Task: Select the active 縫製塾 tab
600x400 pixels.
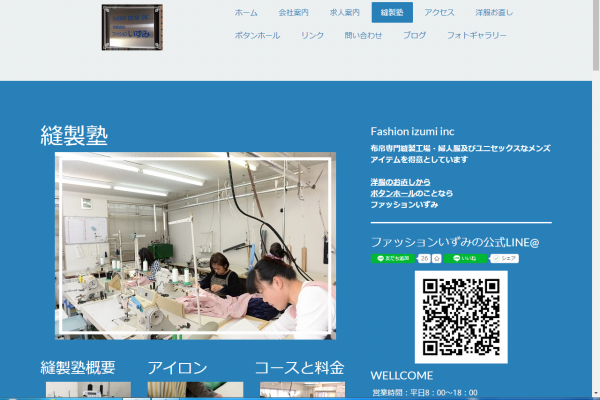Action: click(391, 13)
